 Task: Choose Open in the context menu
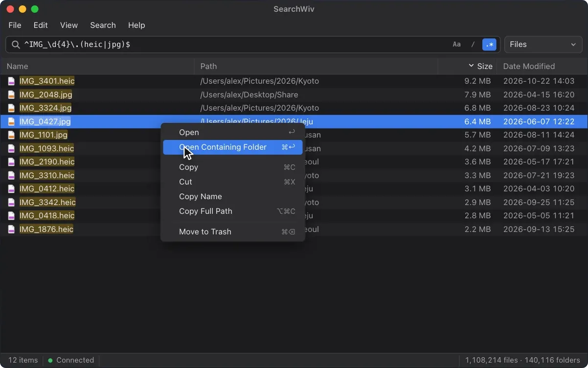(x=233, y=132)
